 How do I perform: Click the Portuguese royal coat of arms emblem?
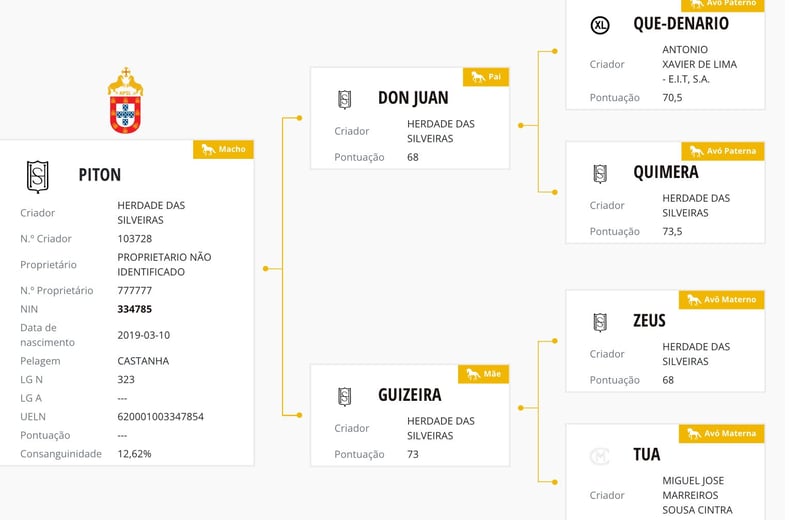click(x=125, y=101)
